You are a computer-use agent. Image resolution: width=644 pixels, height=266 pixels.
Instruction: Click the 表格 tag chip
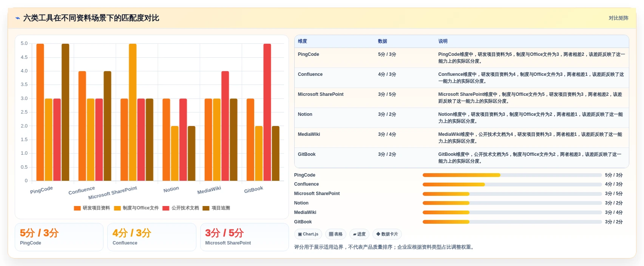tap(336, 234)
